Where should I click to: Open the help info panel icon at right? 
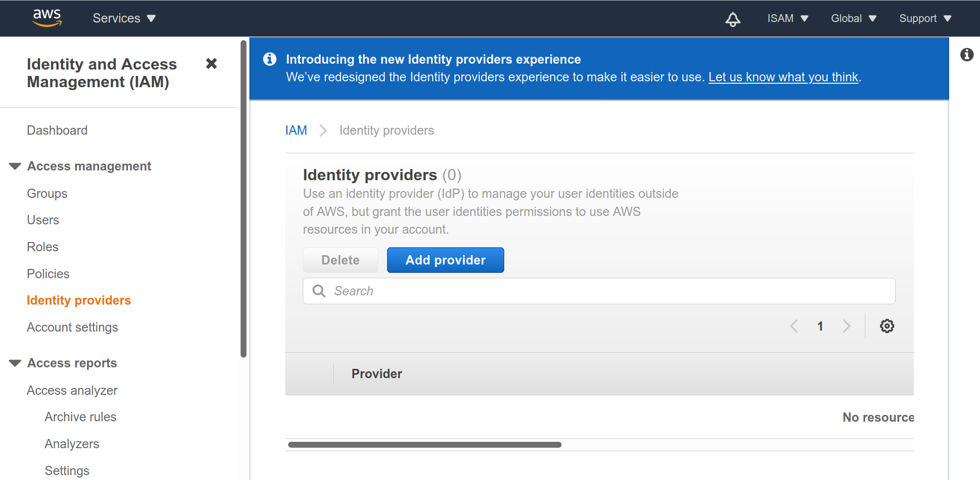[x=966, y=54]
